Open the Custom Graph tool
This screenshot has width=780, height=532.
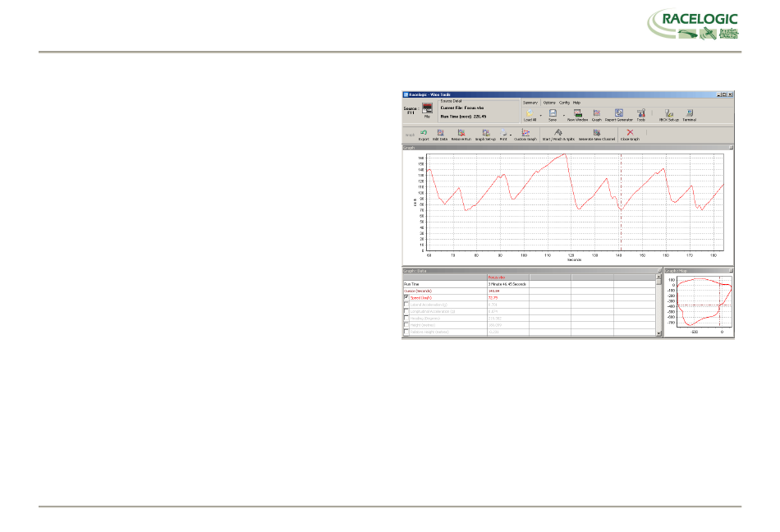pyautogui.click(x=525, y=135)
